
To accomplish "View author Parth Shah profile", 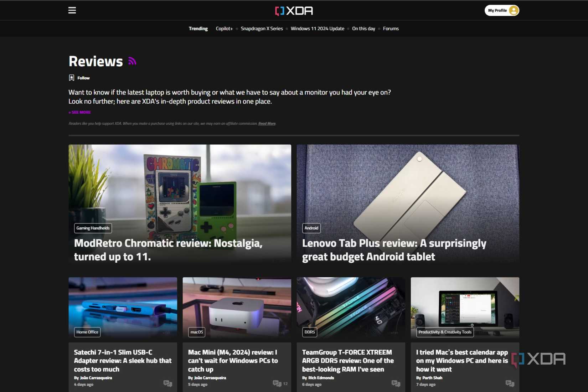I will pos(432,378).
